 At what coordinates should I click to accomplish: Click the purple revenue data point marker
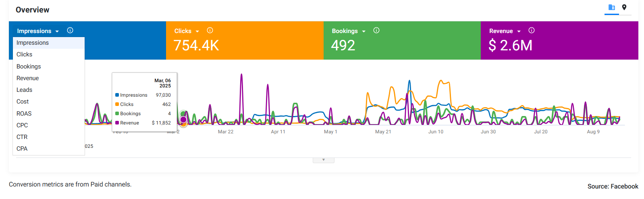(x=183, y=119)
